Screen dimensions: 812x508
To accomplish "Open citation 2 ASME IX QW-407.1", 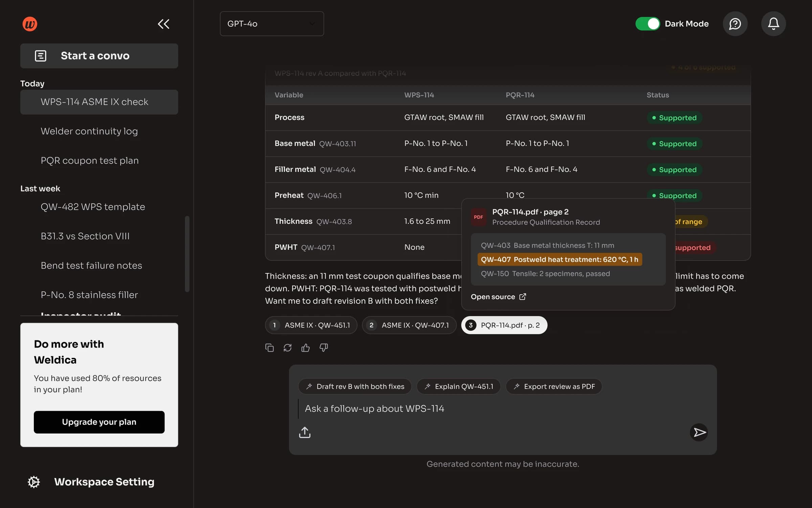I will pos(409,325).
